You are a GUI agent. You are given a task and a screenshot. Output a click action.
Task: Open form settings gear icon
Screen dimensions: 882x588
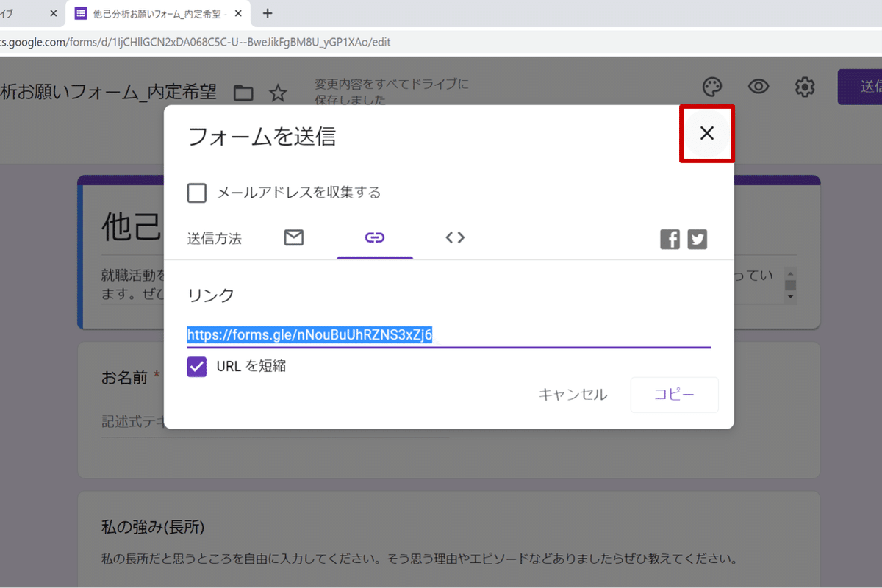[x=804, y=87]
